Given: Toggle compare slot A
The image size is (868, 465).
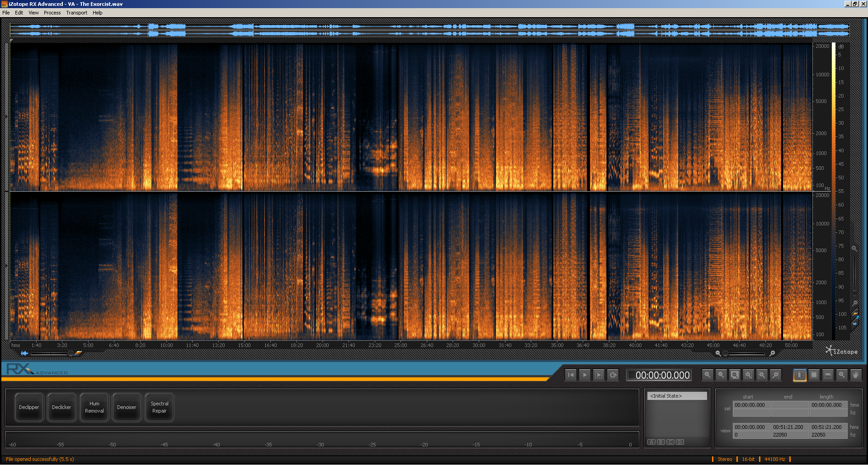Looking at the screenshot, I should [651, 442].
